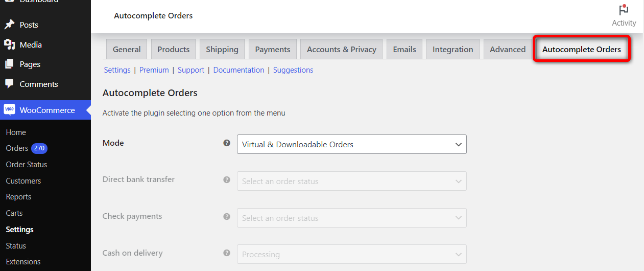Click the WooCommerce logo icon
Viewport: 644px width, 271px height.
pyautogui.click(x=9, y=110)
